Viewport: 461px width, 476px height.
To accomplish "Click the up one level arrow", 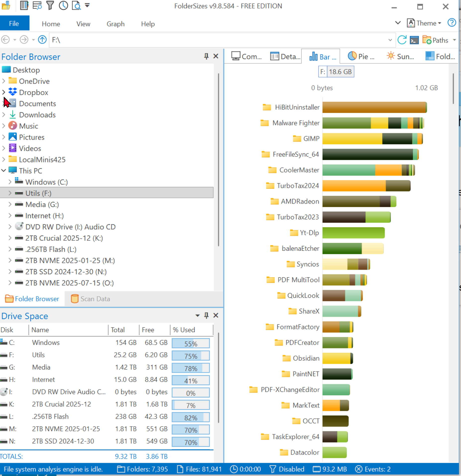I will pos(42,40).
